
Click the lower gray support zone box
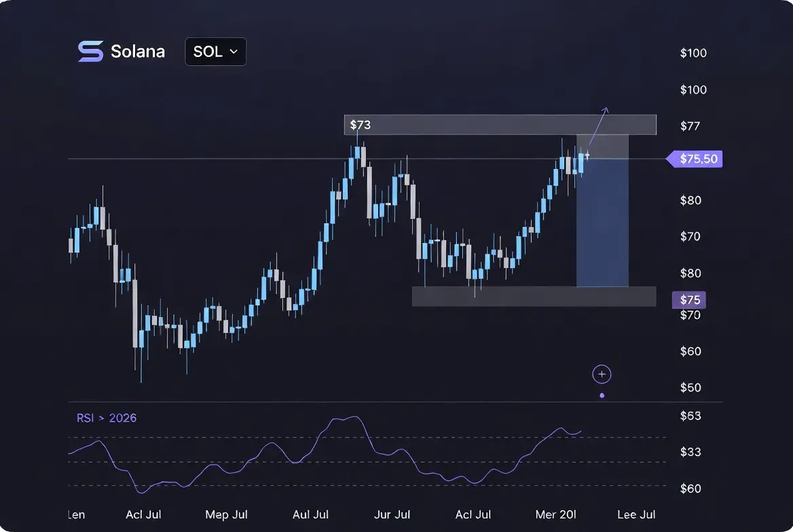click(x=534, y=297)
